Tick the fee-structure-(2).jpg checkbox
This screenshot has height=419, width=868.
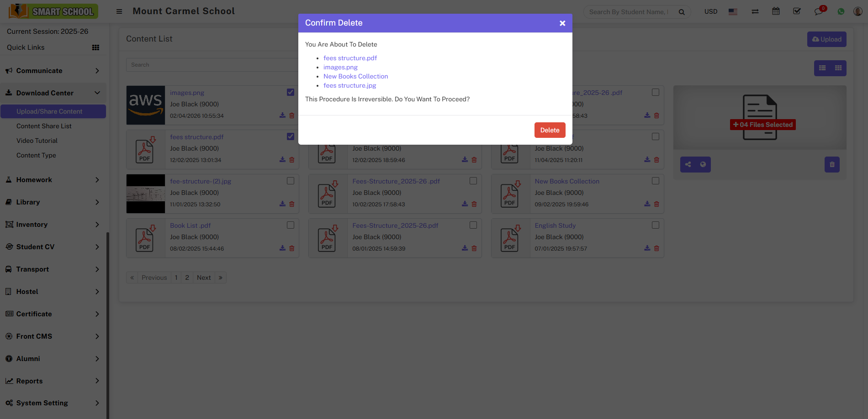tap(291, 181)
